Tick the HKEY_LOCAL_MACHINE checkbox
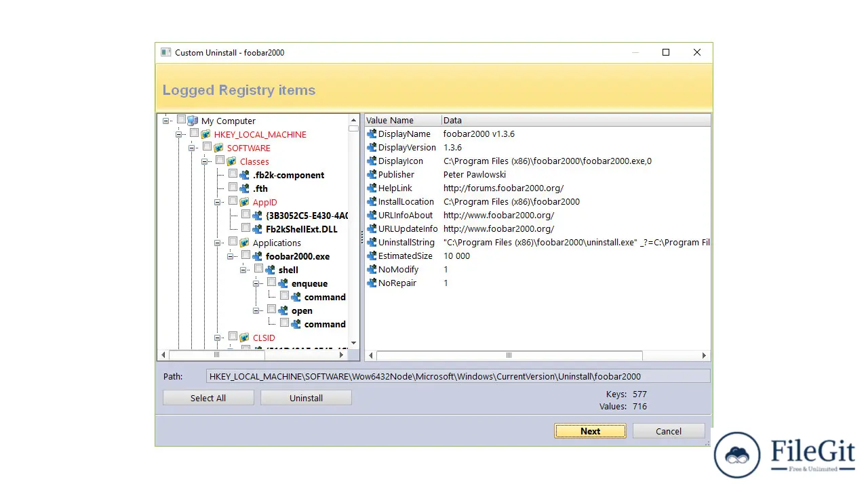The height and width of the screenshot is (488, 868). click(194, 133)
